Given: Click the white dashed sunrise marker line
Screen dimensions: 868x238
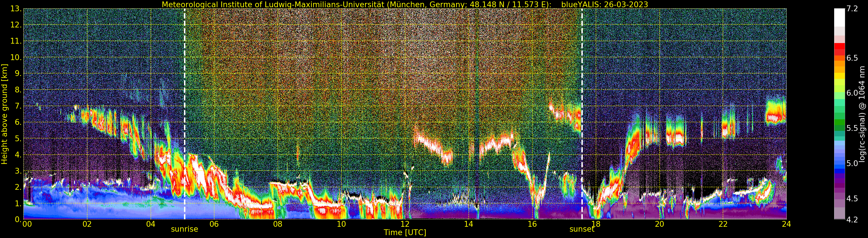Looking at the screenshot, I should [x=185, y=114].
